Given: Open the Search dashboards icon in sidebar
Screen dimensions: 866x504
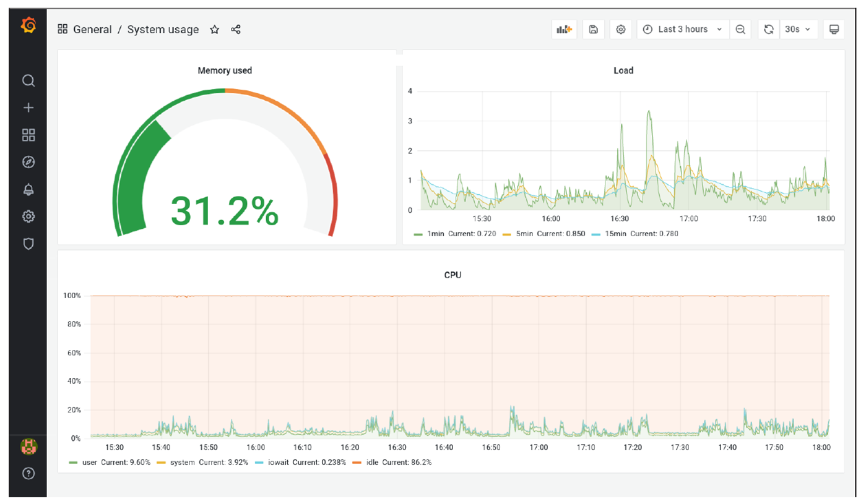Looking at the screenshot, I should pyautogui.click(x=28, y=81).
